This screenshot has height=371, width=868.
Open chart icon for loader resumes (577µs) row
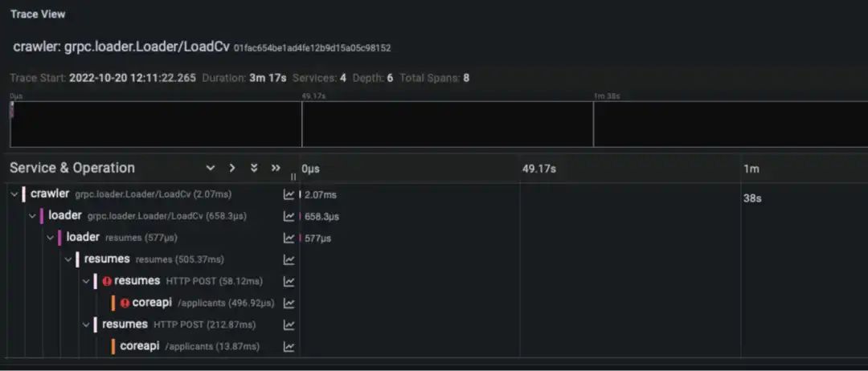[289, 238]
